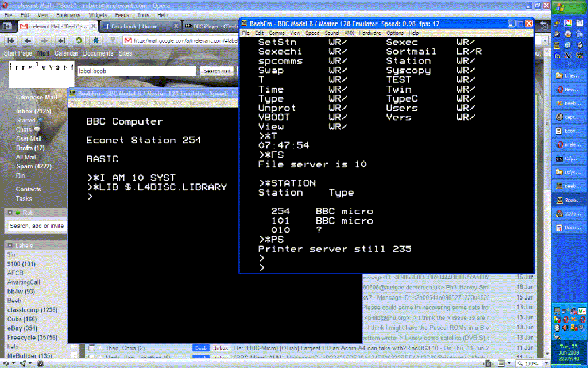Switch to the BBC iPlayer tab

(211, 26)
